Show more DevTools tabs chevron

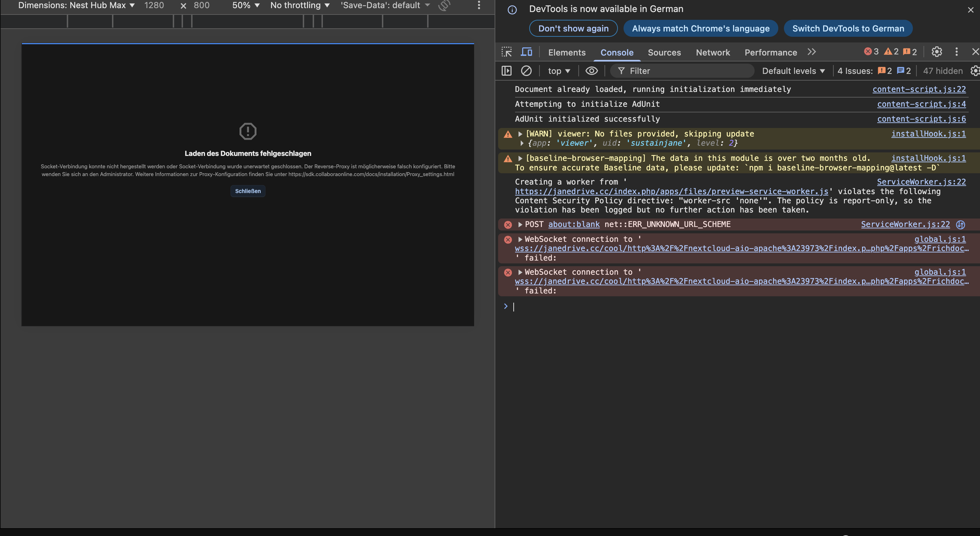[811, 52]
